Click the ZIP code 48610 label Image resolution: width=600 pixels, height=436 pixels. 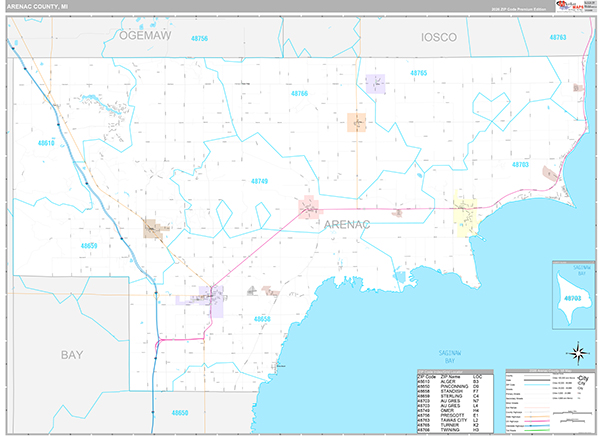[47, 144]
